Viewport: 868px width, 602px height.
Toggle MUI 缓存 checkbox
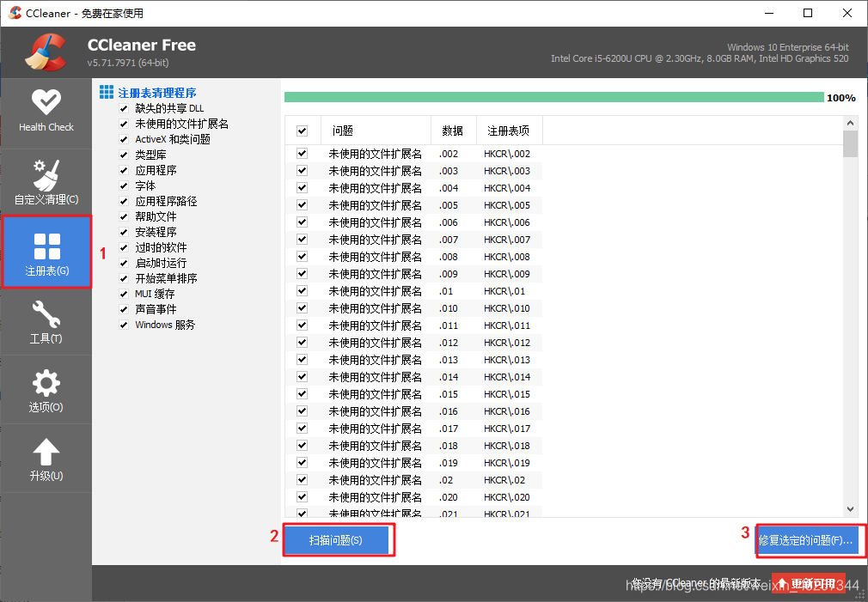coord(124,294)
